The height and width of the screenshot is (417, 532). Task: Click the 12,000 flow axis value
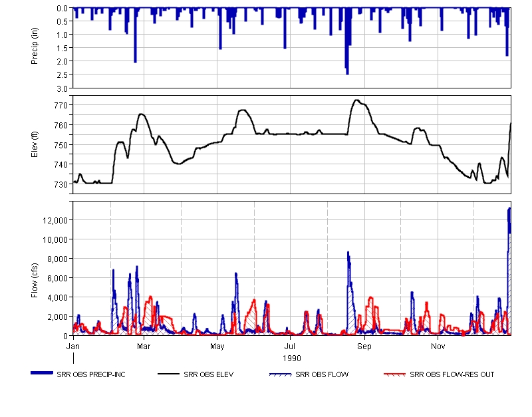55,221
